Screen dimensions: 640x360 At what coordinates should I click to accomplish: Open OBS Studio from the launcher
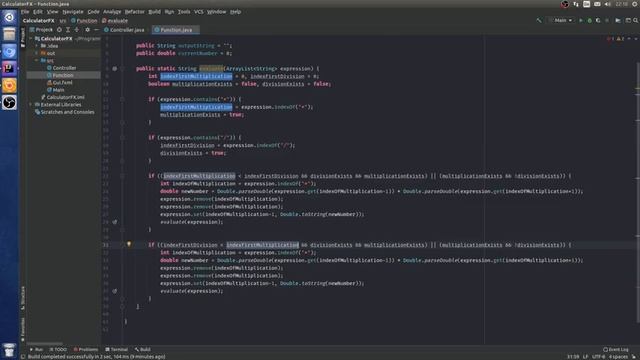click(x=9, y=102)
